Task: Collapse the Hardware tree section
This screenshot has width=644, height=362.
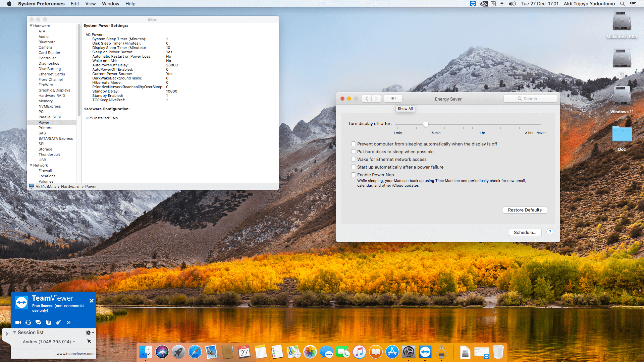Action: [x=31, y=26]
